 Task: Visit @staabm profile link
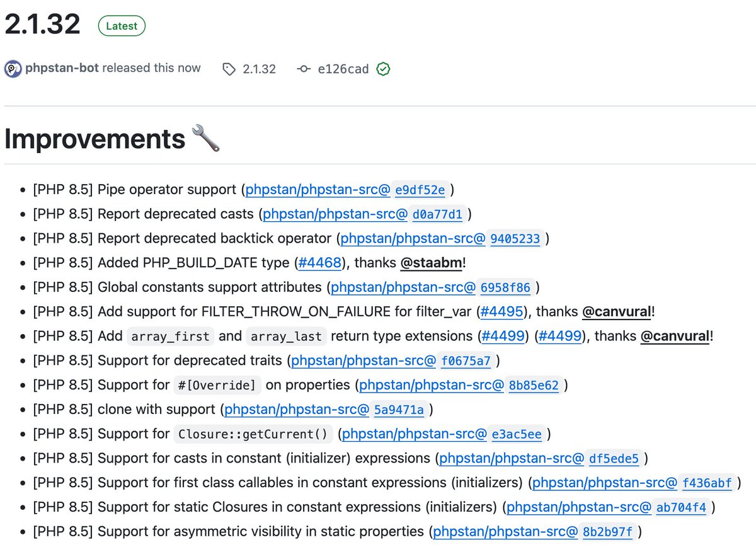click(x=432, y=263)
